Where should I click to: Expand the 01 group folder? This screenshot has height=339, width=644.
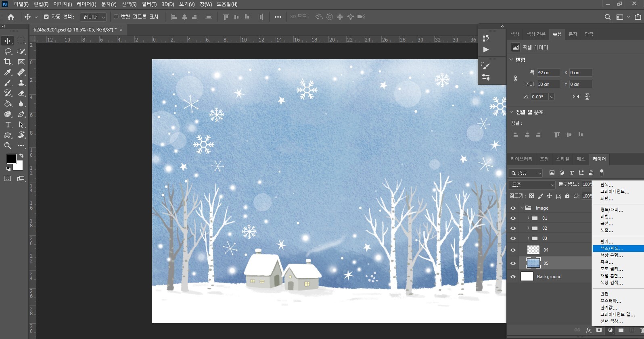coord(528,218)
